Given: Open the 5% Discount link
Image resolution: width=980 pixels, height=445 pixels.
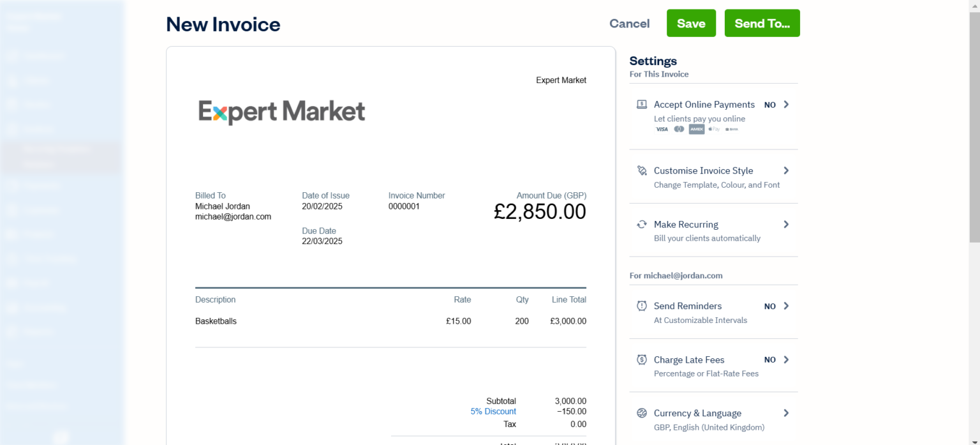Looking at the screenshot, I should [x=493, y=411].
